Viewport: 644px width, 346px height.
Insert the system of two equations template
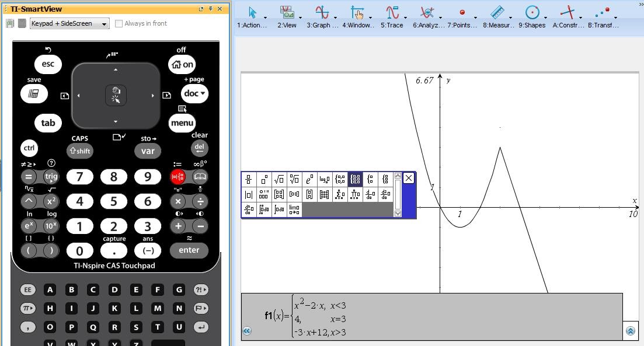[370, 179]
